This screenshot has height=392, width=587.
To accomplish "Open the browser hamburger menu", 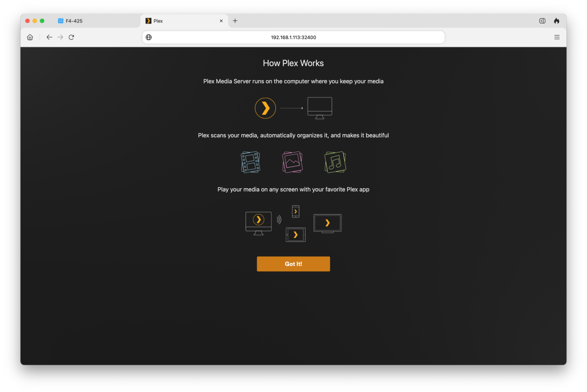I will coord(557,37).
